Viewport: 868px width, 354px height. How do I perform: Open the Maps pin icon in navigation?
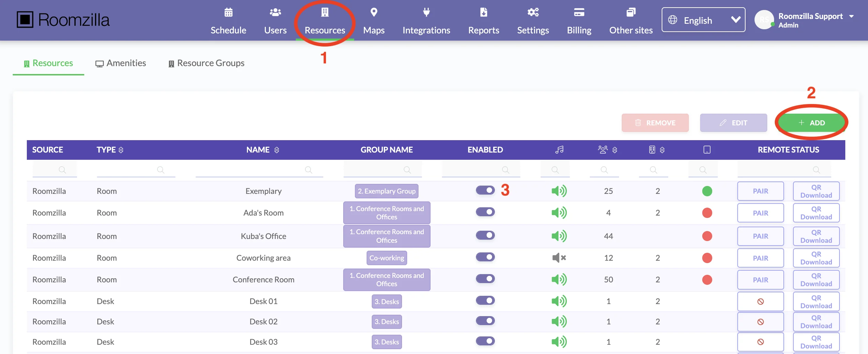374,12
